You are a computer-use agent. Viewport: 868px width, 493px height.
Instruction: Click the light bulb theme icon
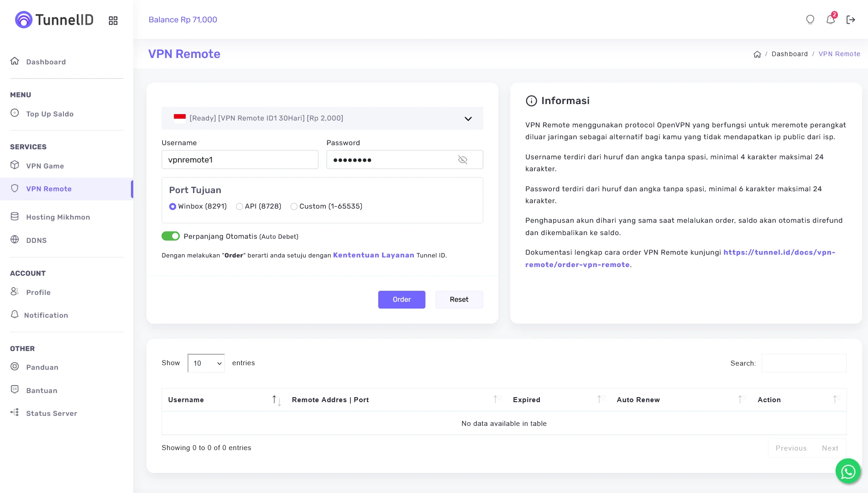tap(810, 20)
